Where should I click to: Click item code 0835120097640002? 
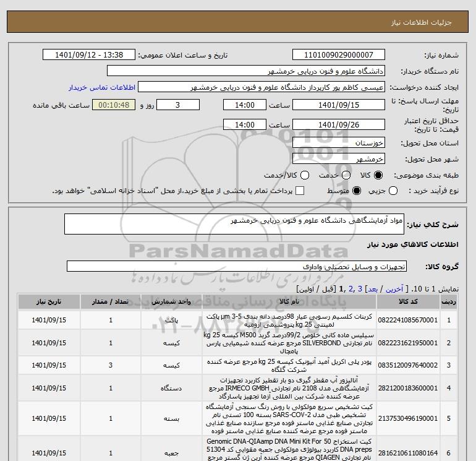point(408,365)
